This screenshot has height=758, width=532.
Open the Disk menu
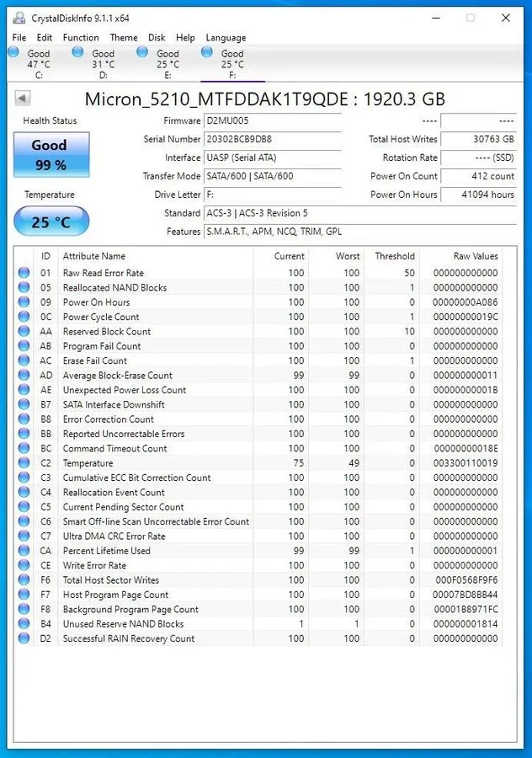click(157, 37)
